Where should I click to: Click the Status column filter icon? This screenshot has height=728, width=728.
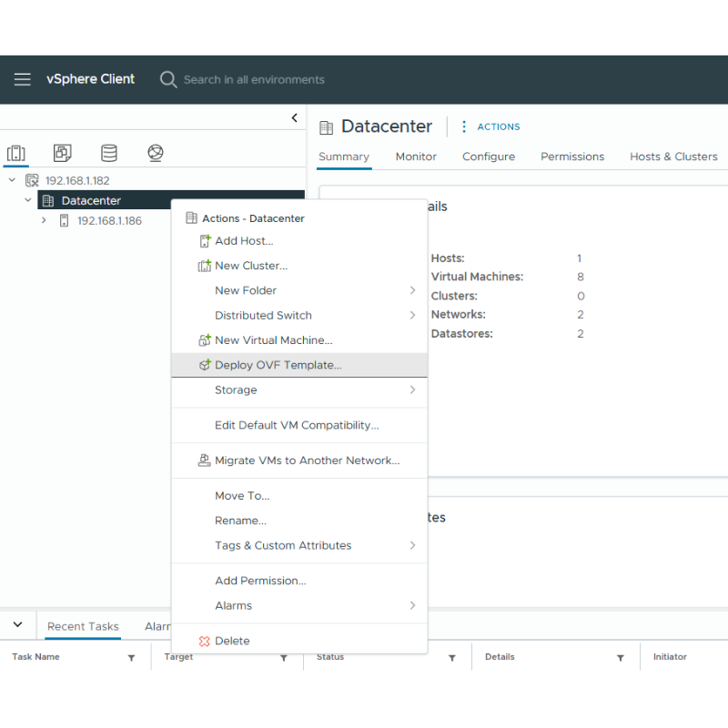pos(452,658)
